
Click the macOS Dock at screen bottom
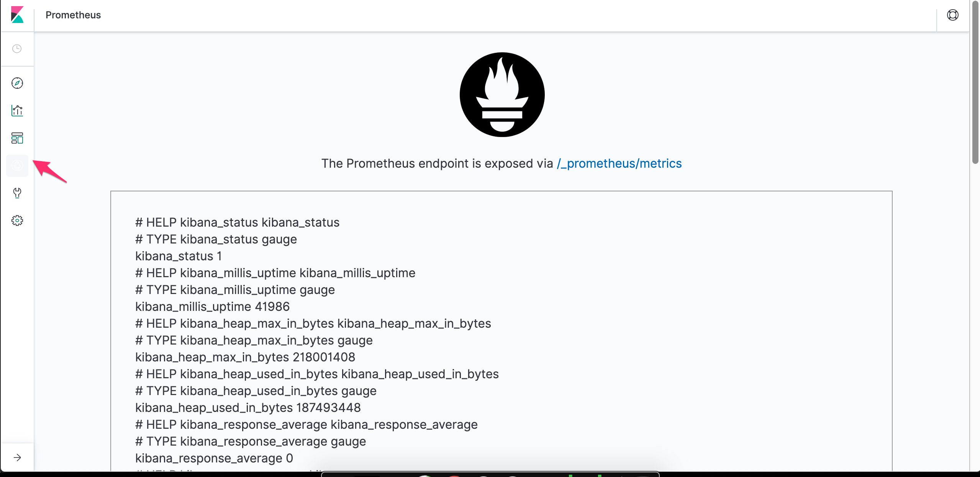(x=490, y=475)
